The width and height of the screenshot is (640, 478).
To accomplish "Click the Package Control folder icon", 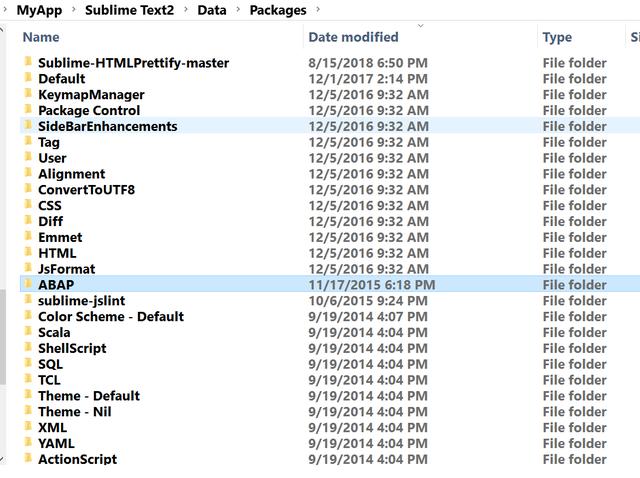I will click(x=28, y=109).
